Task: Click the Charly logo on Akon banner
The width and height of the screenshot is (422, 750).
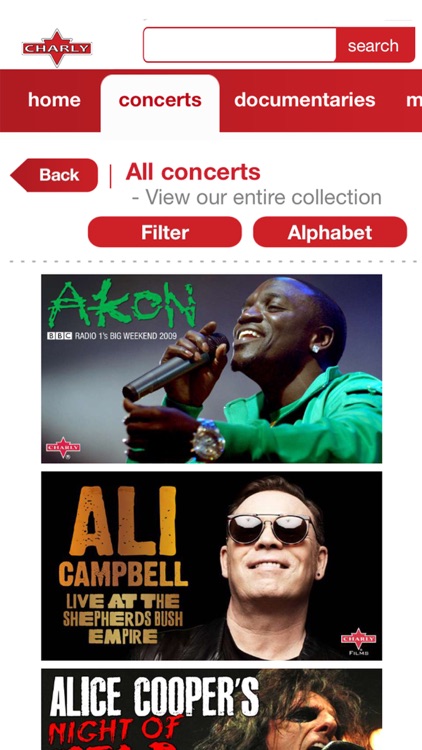Action: tap(63, 448)
